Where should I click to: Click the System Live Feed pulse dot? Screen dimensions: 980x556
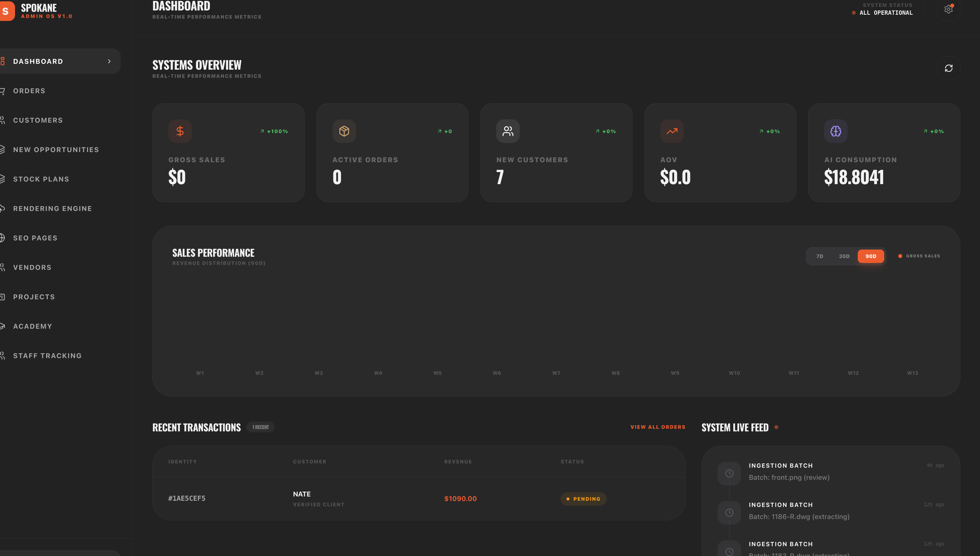point(776,427)
